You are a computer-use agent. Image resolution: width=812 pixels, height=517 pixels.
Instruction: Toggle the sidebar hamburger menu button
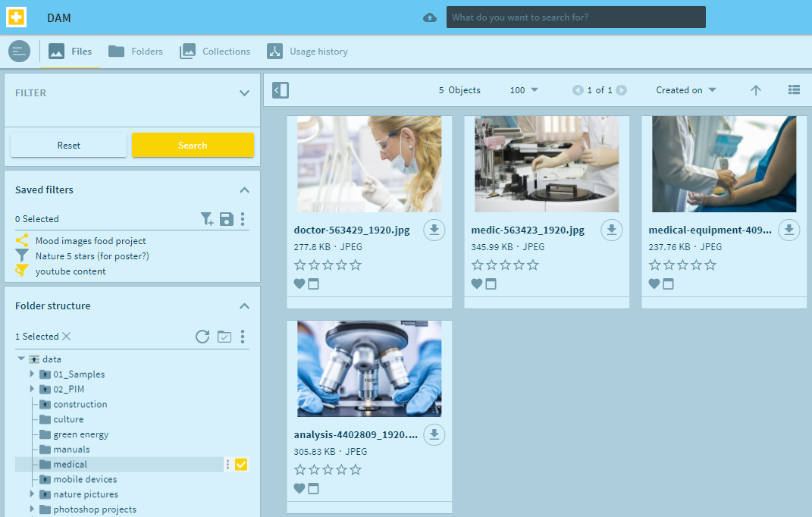click(x=19, y=52)
